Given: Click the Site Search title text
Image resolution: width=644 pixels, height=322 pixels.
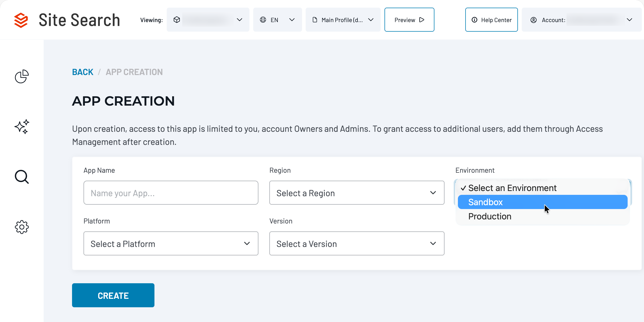Looking at the screenshot, I should tap(79, 20).
